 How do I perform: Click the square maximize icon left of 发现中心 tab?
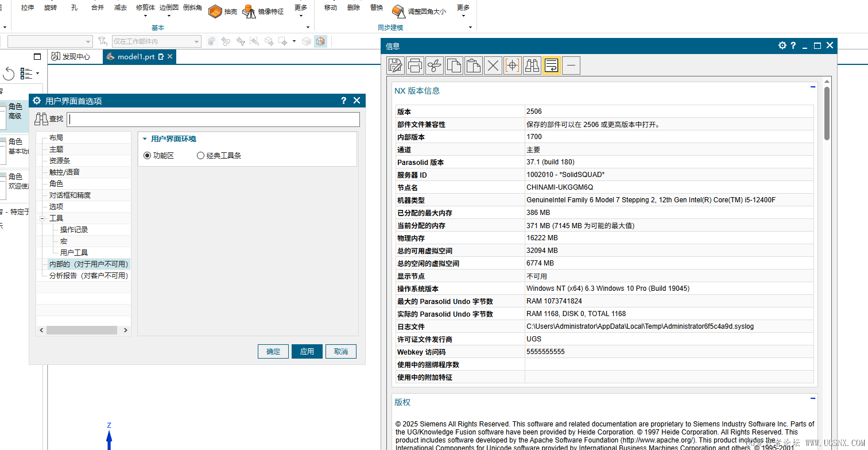tap(37, 57)
